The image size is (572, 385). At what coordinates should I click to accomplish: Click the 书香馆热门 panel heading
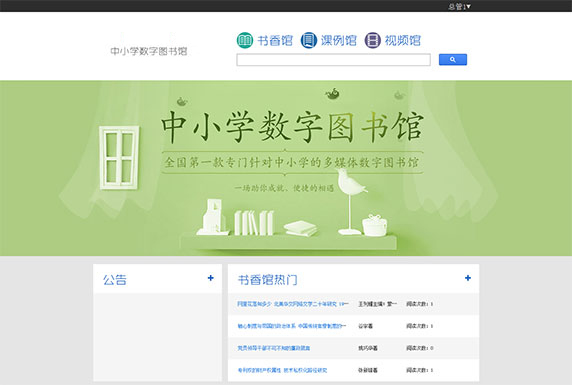(267, 280)
